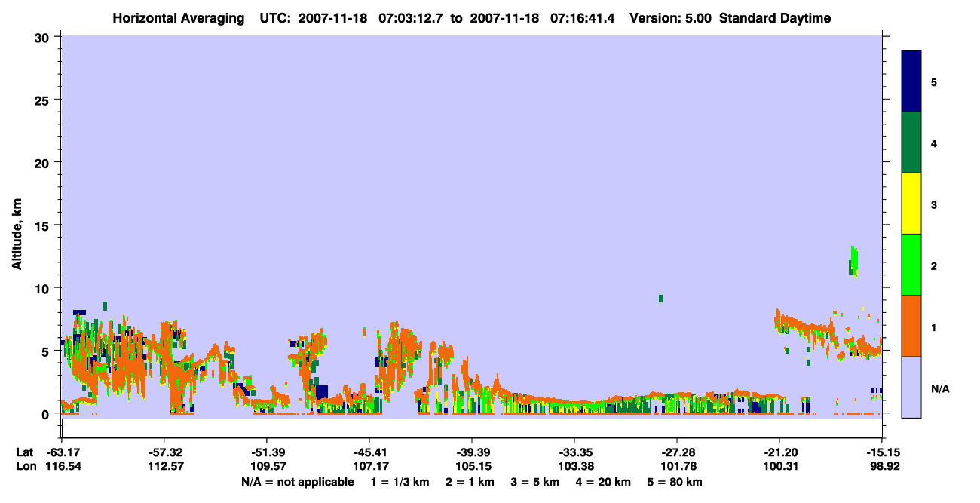Click latitude value -33.35
Screen dimensions: 980x503
tap(574, 452)
